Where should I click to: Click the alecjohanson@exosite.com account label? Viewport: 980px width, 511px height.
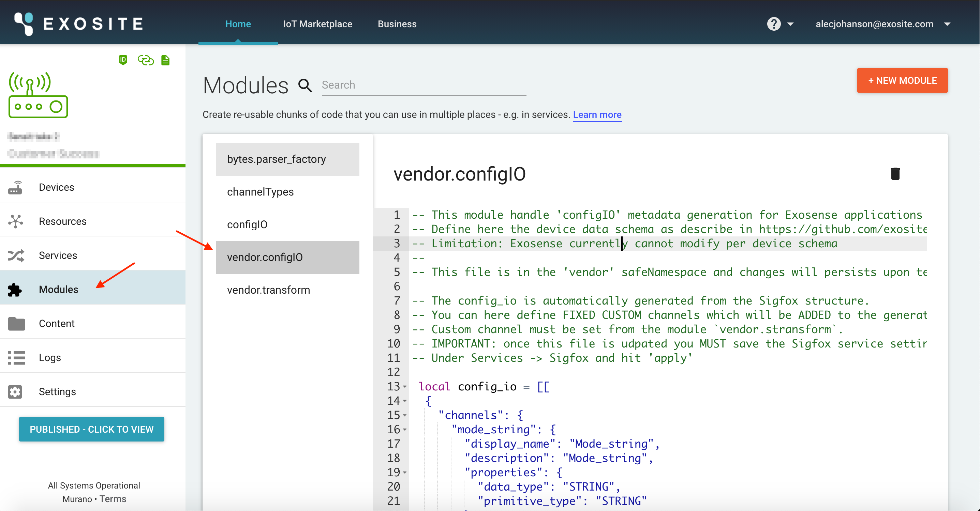pos(874,24)
